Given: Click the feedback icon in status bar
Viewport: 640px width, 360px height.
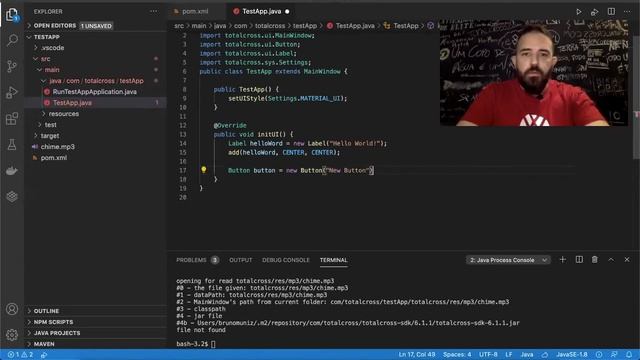Looking at the screenshot, I should [x=614, y=355].
